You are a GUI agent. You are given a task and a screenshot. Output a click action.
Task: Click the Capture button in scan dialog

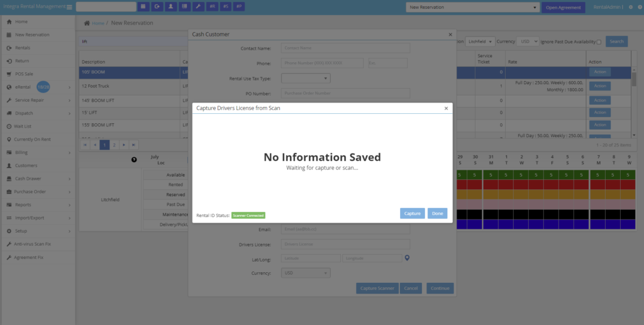[412, 214]
